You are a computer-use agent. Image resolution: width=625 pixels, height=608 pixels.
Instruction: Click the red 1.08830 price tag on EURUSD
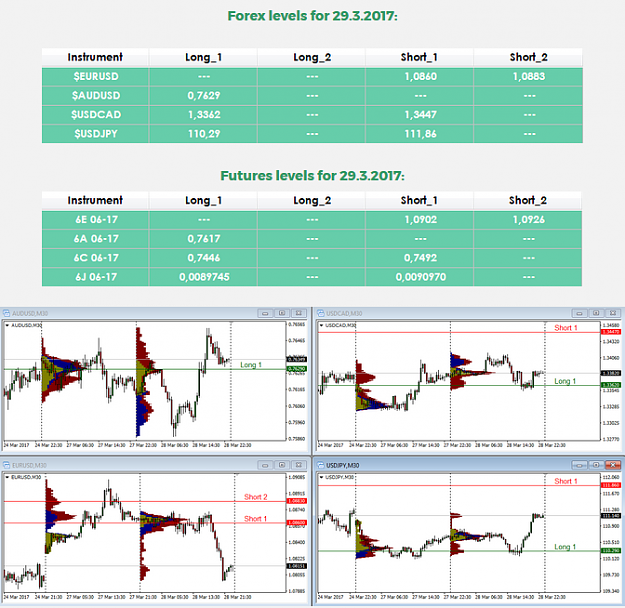[x=297, y=501]
